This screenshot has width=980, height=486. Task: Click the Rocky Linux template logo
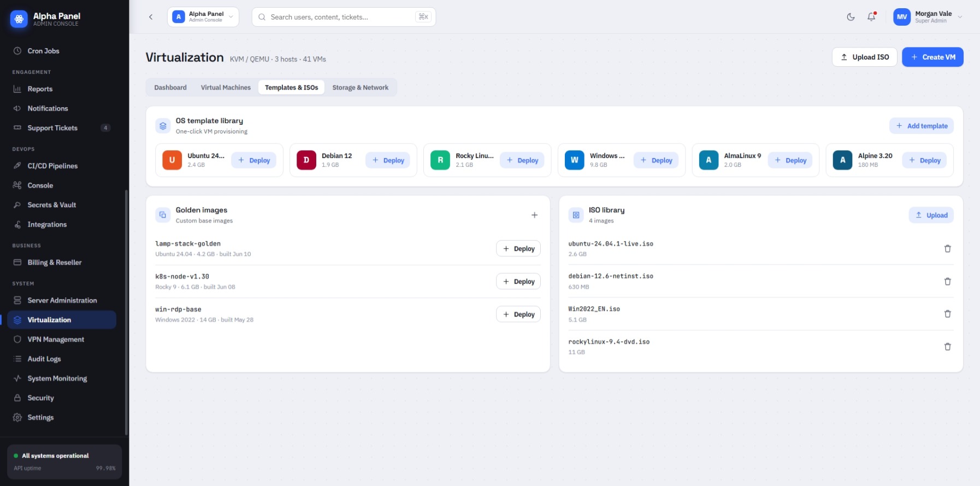[x=440, y=160]
